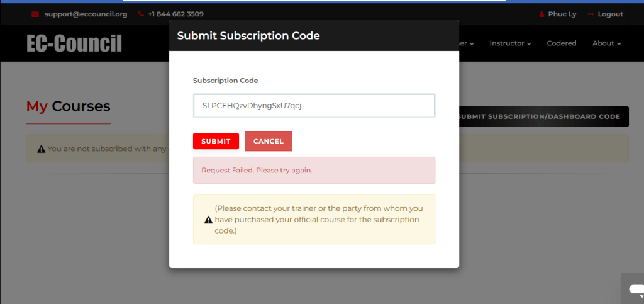Image resolution: width=644 pixels, height=304 pixels.
Task: Open the chat widget bubble
Action: pyautogui.click(x=635, y=290)
